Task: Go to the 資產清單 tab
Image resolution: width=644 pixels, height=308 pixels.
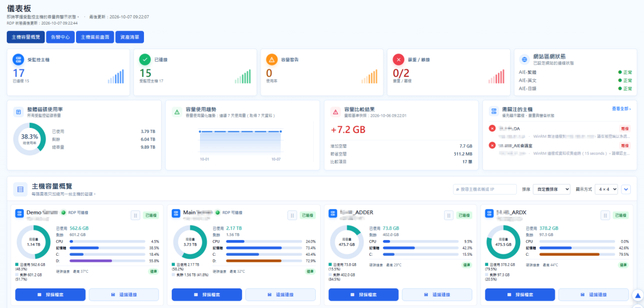Action: [x=130, y=37]
